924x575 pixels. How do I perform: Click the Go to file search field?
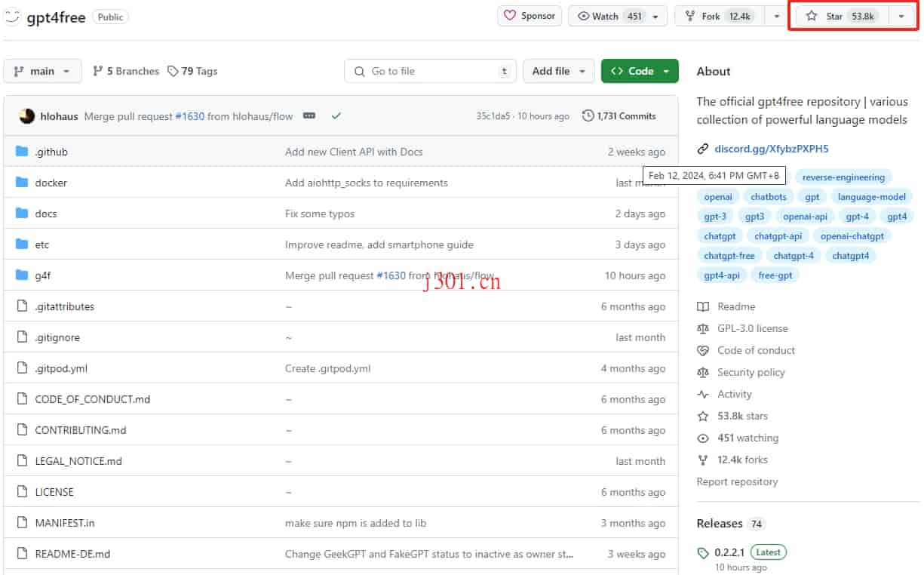point(431,71)
